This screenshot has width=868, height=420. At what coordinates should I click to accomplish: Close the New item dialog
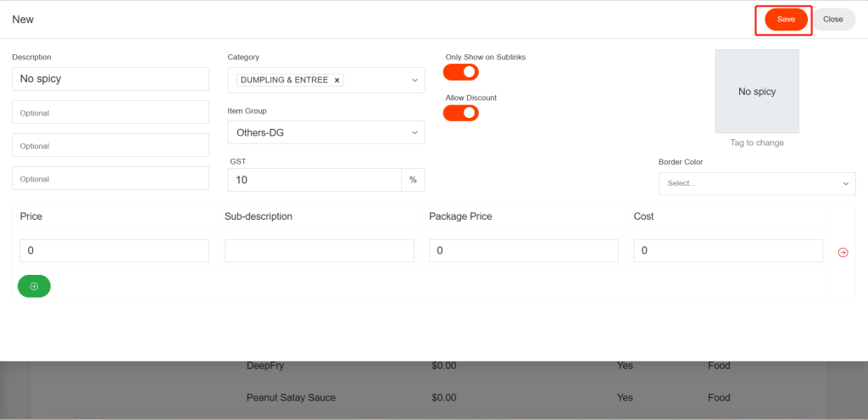832,20
